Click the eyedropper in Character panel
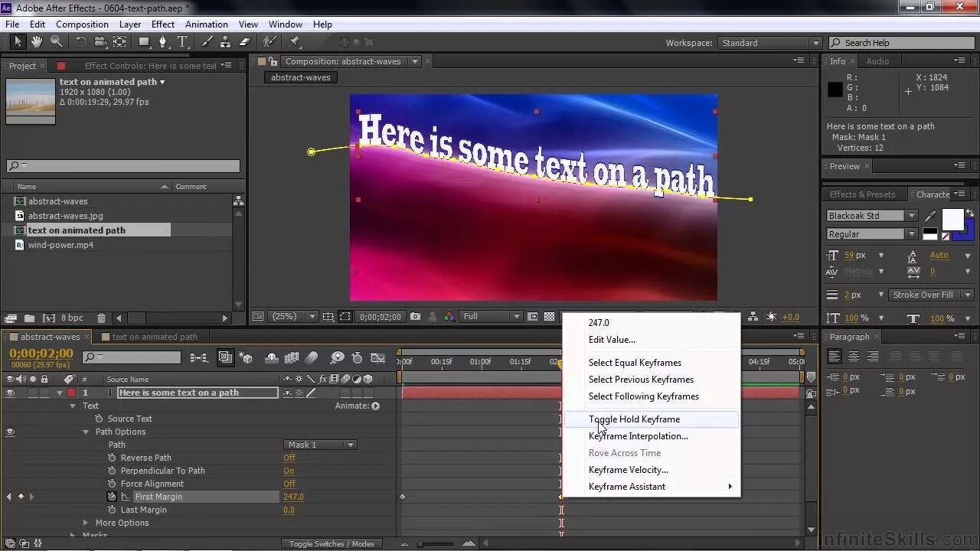980x551 pixels. [x=931, y=216]
